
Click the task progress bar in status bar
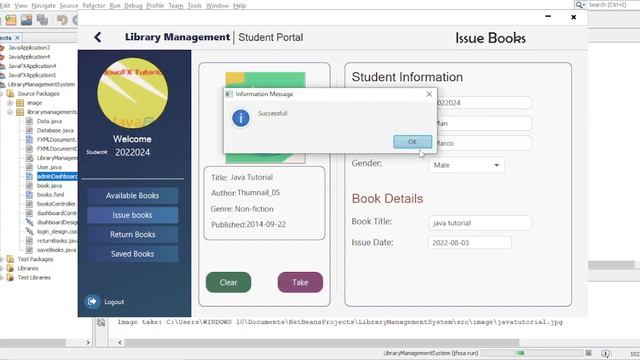pos(532,353)
